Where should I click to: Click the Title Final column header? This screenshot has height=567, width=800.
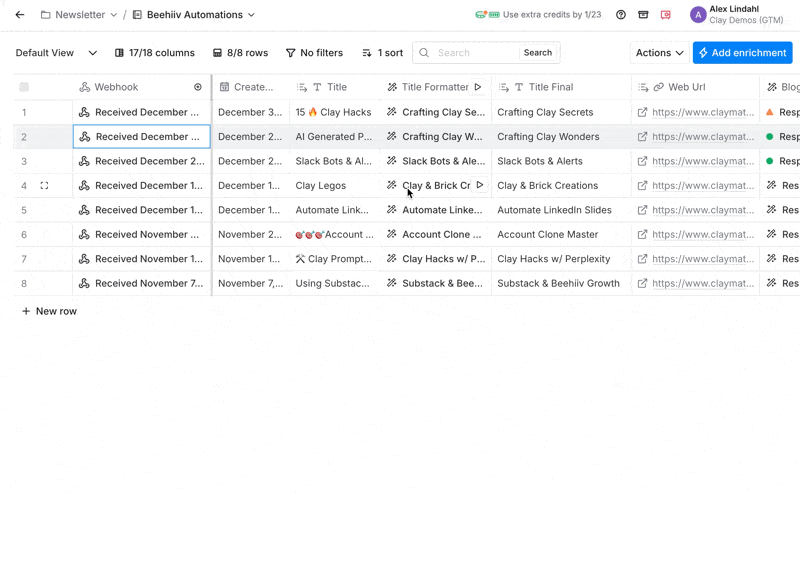561,87
